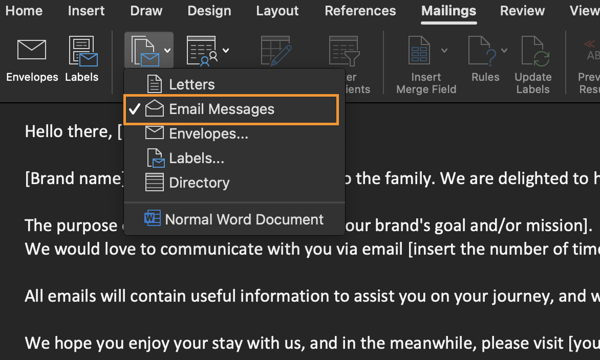The width and height of the screenshot is (600, 360).
Task: Choose Labels... from the dropdown menu
Action: coord(234,158)
